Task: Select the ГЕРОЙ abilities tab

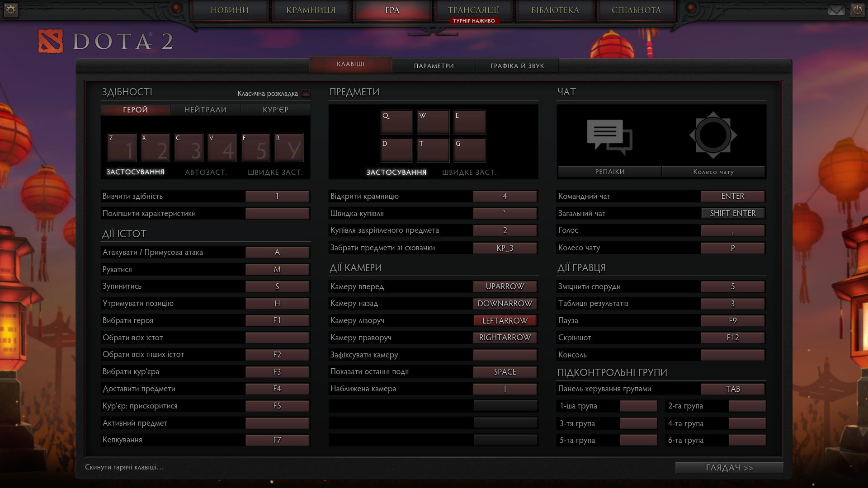Action: click(x=136, y=110)
